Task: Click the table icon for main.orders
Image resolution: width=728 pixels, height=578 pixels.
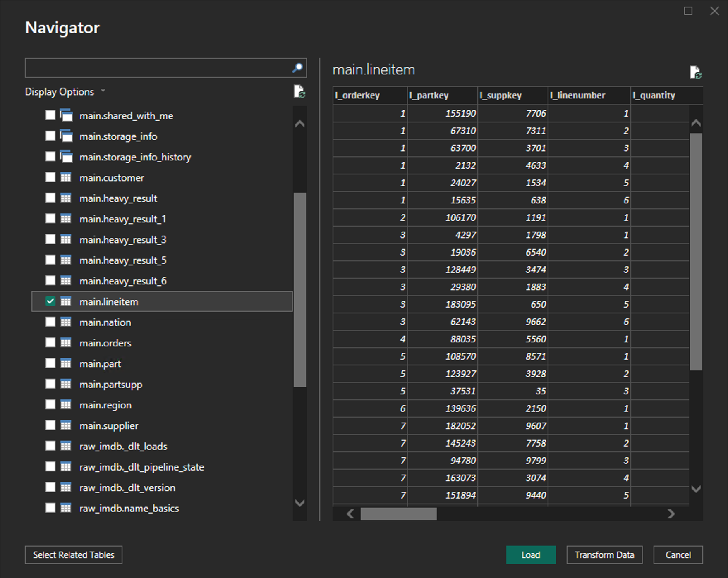Action: (66, 343)
